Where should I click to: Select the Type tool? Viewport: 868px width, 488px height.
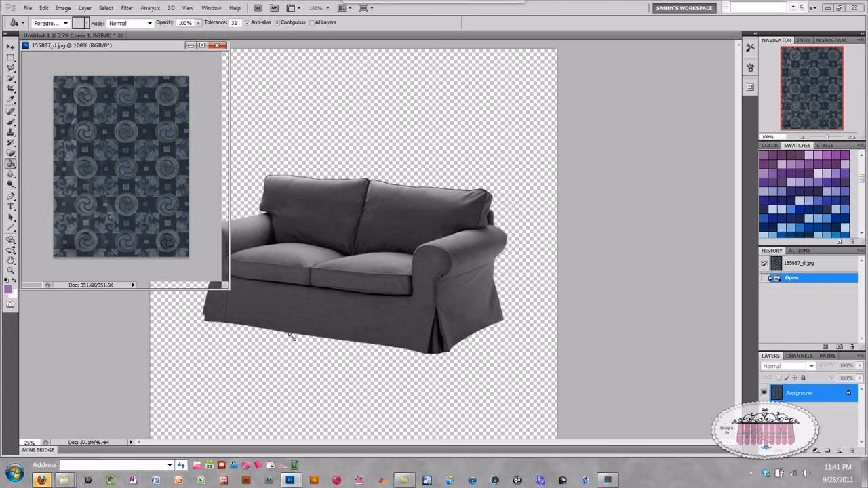10,206
